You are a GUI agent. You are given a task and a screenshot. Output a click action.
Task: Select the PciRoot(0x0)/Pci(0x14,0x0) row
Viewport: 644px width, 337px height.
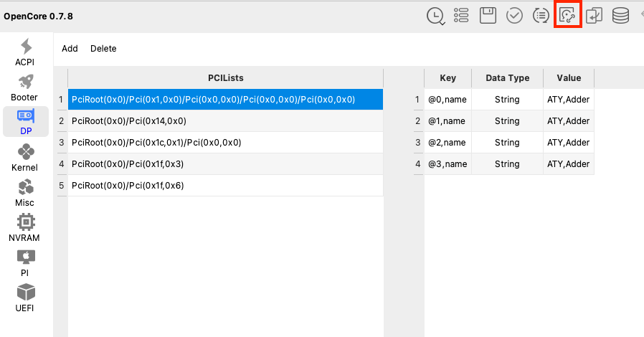tap(225, 121)
